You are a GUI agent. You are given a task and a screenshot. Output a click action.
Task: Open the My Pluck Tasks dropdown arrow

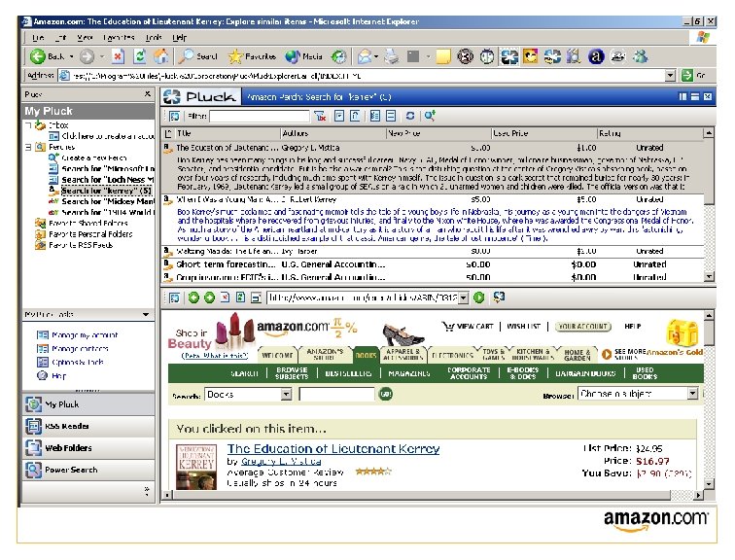146,314
